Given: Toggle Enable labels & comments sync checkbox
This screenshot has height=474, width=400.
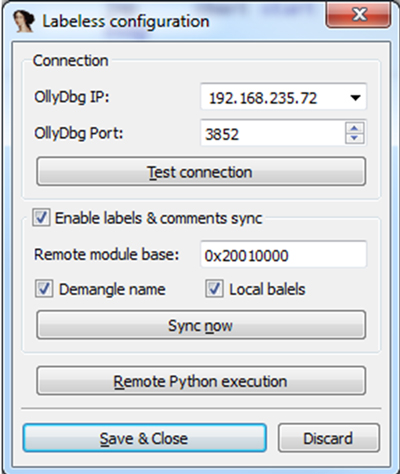Looking at the screenshot, I should click(x=41, y=218).
